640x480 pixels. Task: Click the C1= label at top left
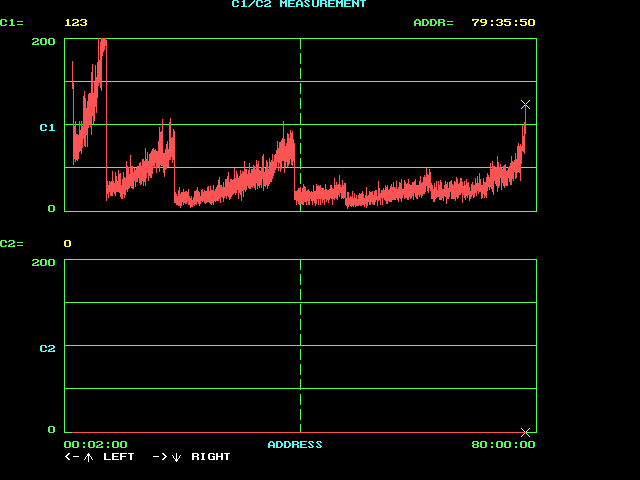pos(12,23)
